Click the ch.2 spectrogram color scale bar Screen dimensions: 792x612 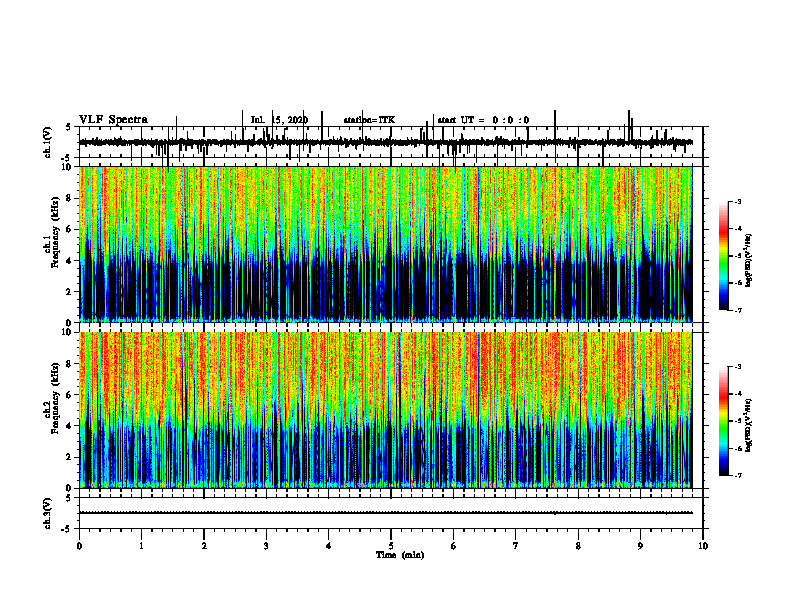tap(724, 421)
